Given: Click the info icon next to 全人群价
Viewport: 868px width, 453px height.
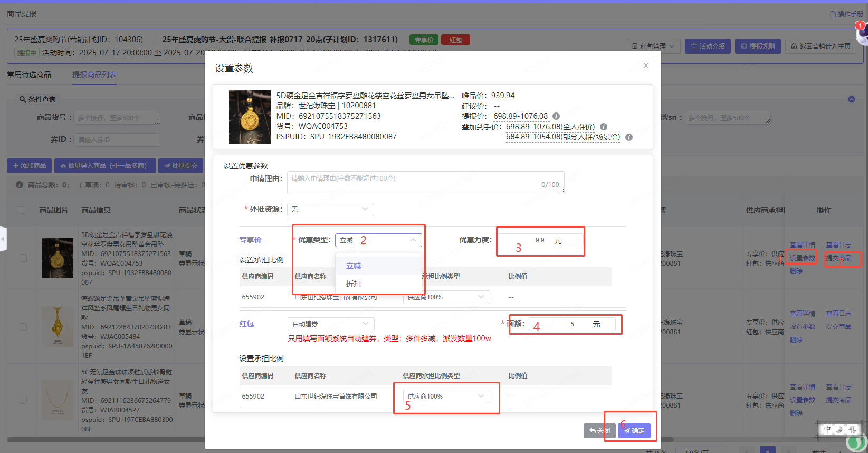Looking at the screenshot, I should click(x=604, y=127).
